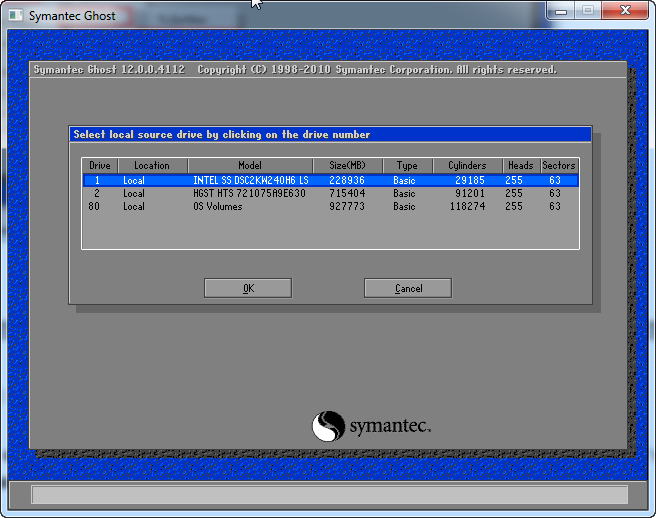This screenshot has height=518, width=656.
Task: Click the Drive column header
Action: (100, 166)
